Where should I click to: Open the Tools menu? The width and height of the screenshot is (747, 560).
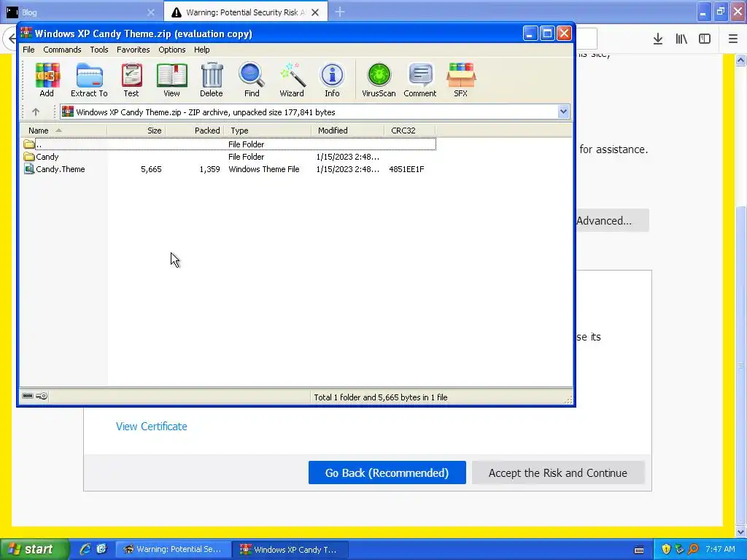coord(99,50)
